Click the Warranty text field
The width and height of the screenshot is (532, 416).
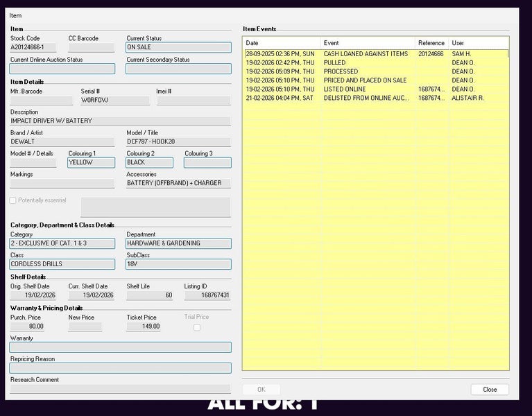[120, 347]
